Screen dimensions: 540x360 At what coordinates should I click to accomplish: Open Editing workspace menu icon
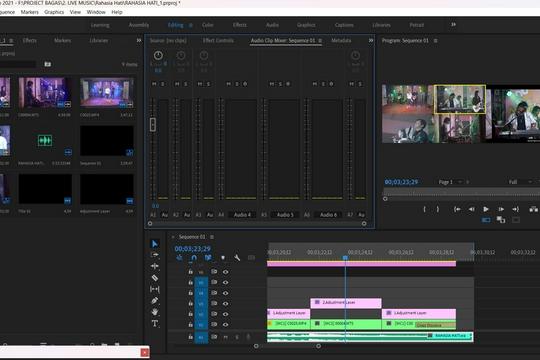190,25
